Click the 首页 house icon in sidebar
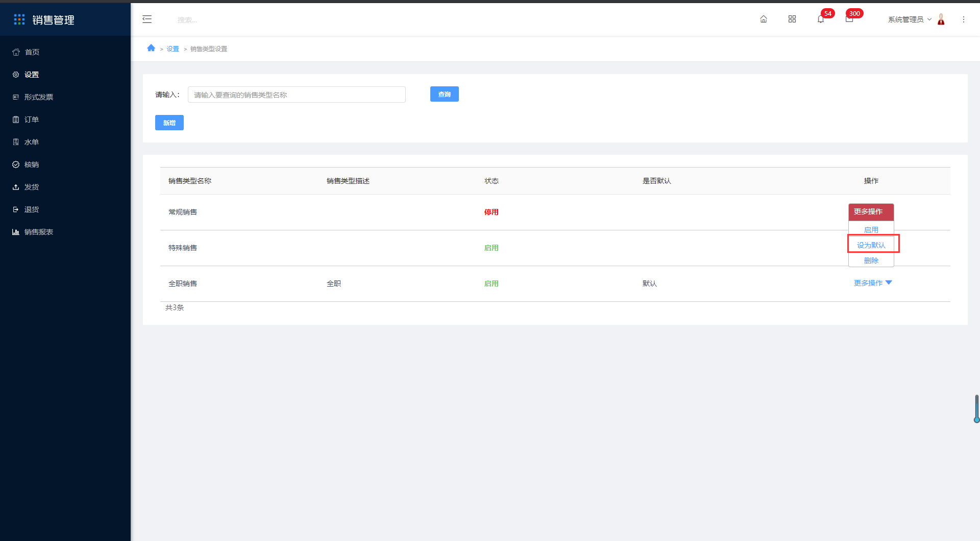 click(16, 52)
